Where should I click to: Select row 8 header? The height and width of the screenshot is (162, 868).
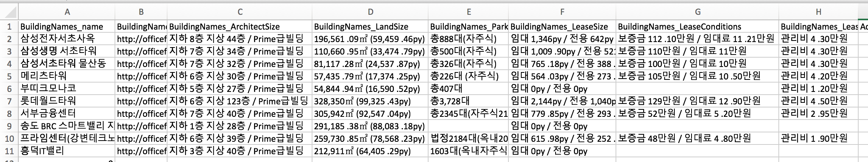click(x=9, y=114)
